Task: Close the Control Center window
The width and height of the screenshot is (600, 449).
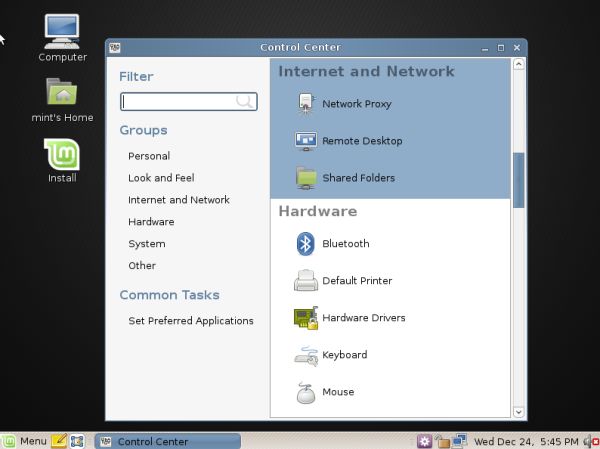Action: point(517,47)
